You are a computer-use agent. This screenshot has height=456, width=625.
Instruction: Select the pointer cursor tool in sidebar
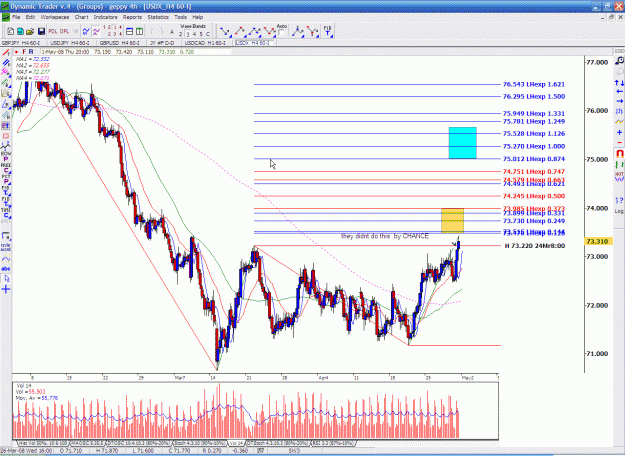pyautogui.click(x=6, y=279)
